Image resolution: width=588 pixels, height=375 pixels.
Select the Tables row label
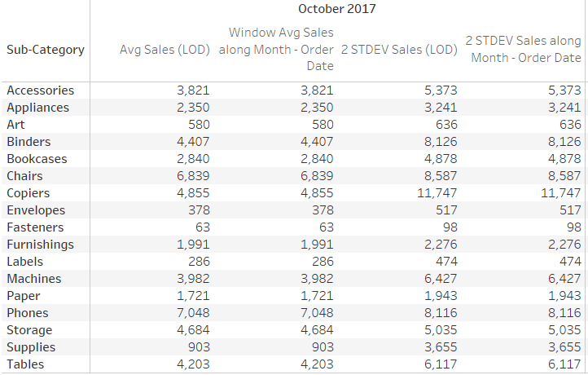pyautogui.click(x=25, y=364)
